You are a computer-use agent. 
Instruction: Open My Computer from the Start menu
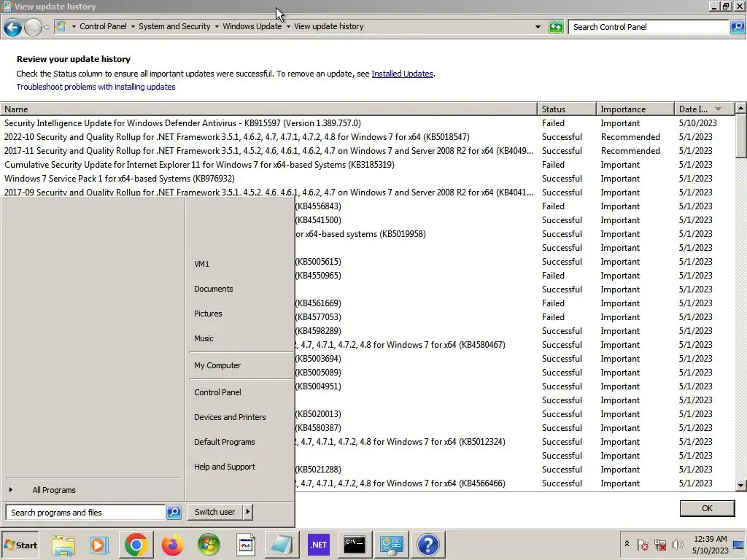coord(239,365)
